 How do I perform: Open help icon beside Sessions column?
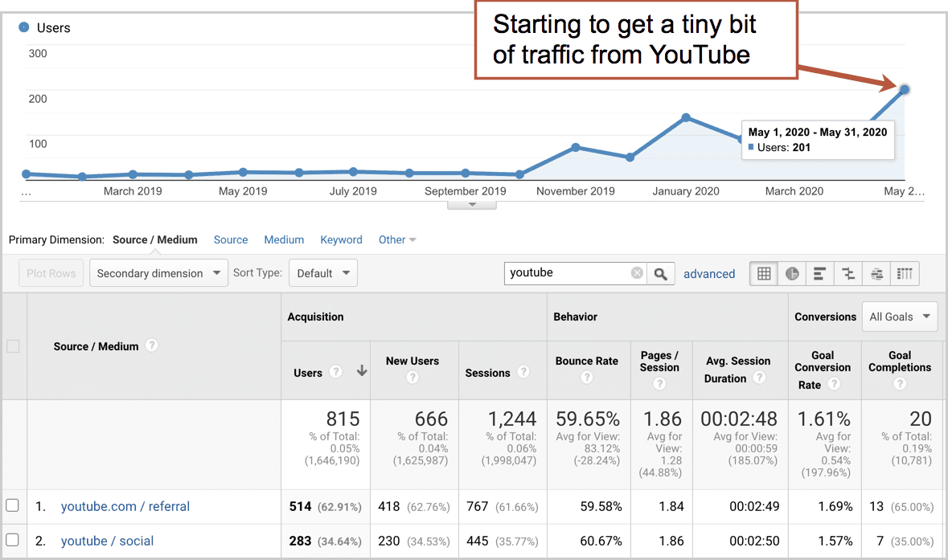(523, 371)
